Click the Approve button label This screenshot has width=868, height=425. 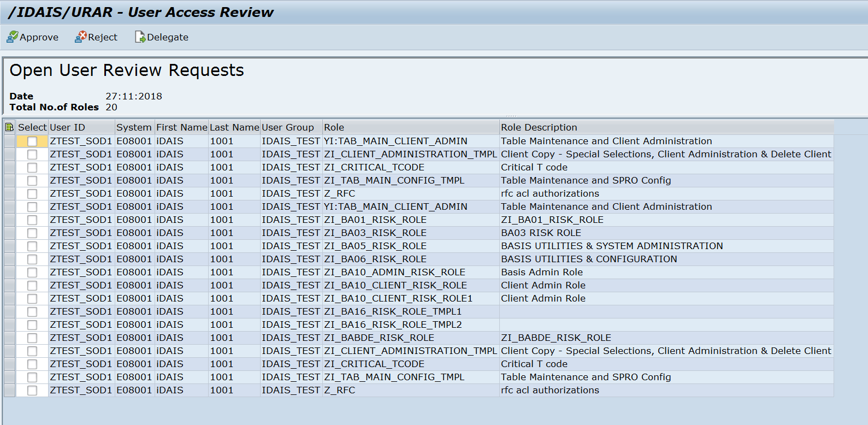39,37
